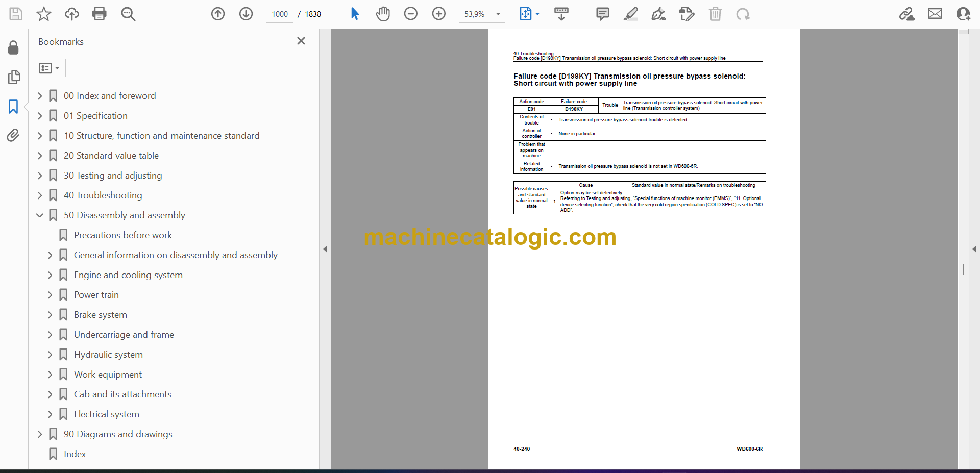Expand the Hydraulic system bookmark
Viewport: 980px width, 473px height.
tap(50, 355)
